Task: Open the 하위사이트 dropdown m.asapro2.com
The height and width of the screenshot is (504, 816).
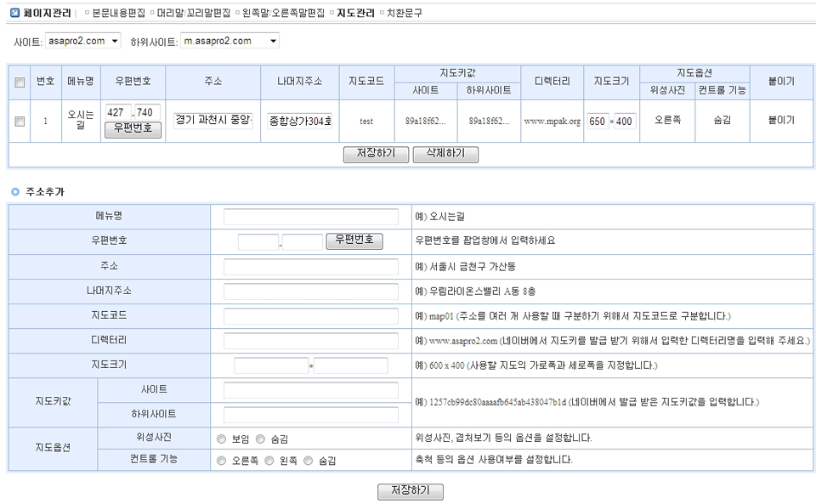Action: click(x=229, y=41)
